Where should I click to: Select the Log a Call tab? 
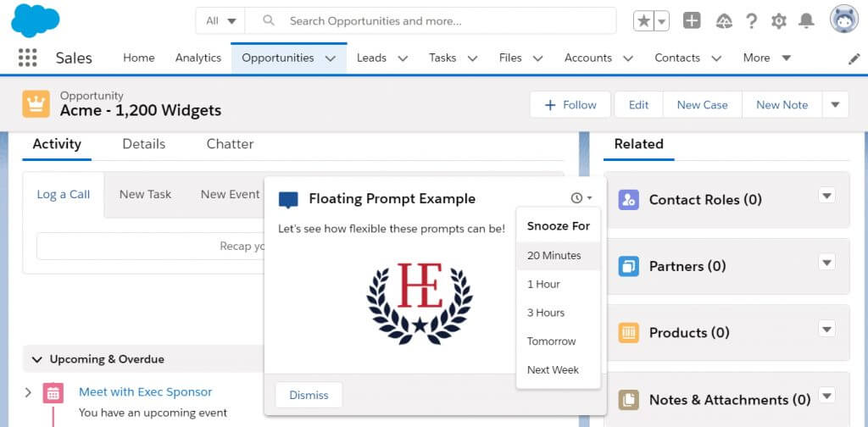[x=64, y=194]
